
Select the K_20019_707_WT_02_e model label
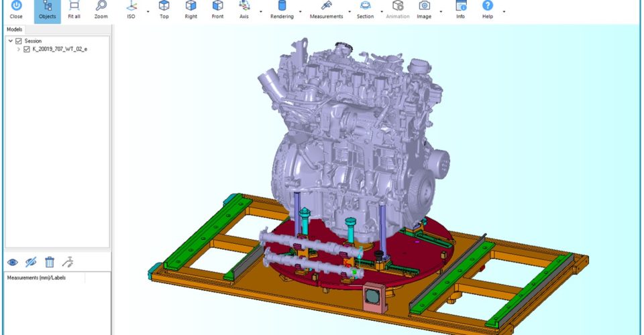[60, 49]
